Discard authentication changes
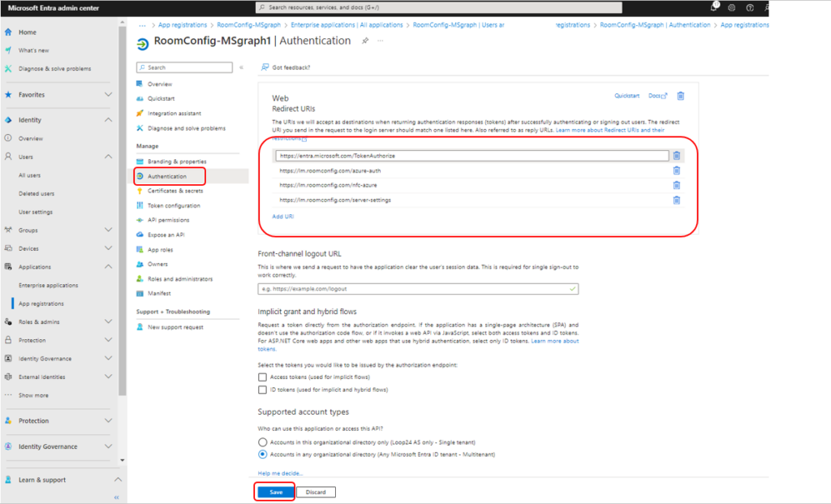 pos(316,492)
